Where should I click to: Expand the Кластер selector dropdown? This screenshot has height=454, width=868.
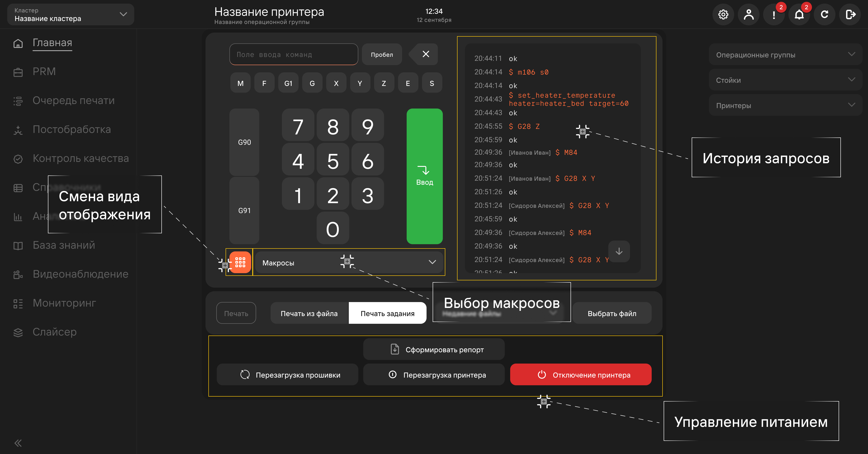pos(71,14)
